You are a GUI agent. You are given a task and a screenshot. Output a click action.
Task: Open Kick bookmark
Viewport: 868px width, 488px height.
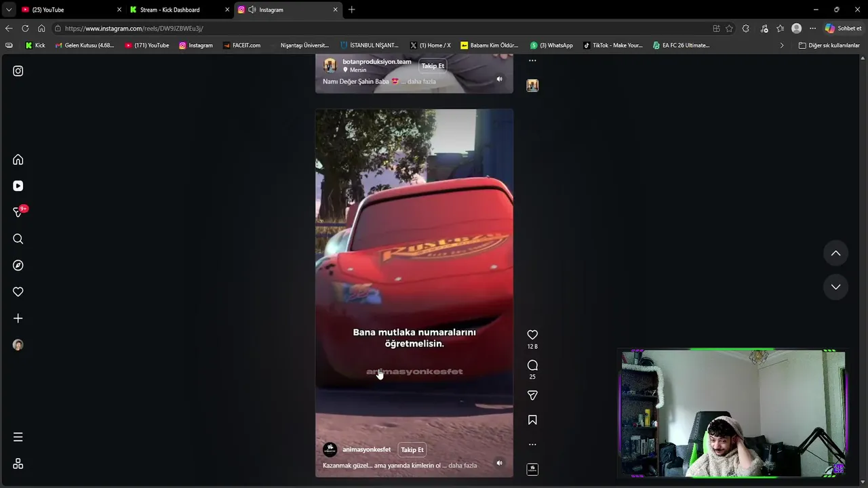tap(35, 45)
